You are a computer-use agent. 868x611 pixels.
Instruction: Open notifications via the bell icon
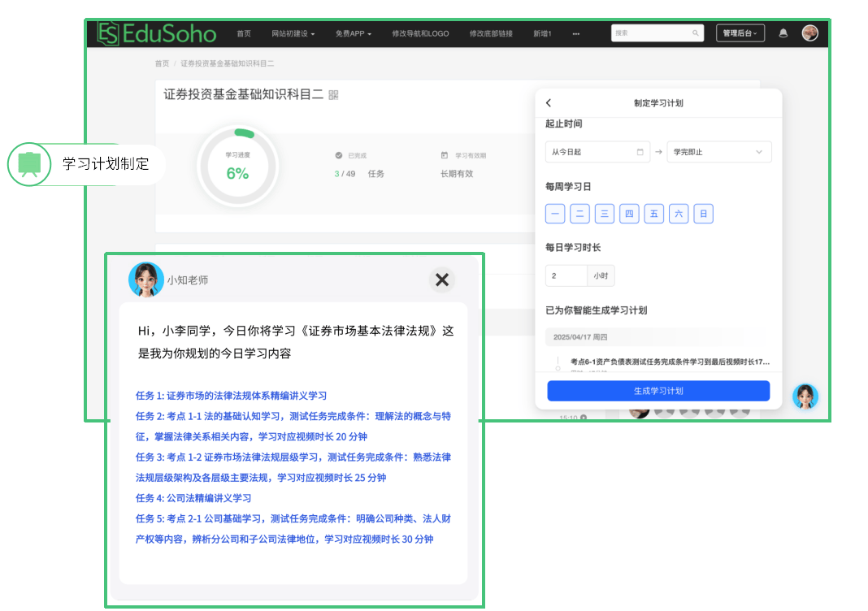click(x=783, y=33)
